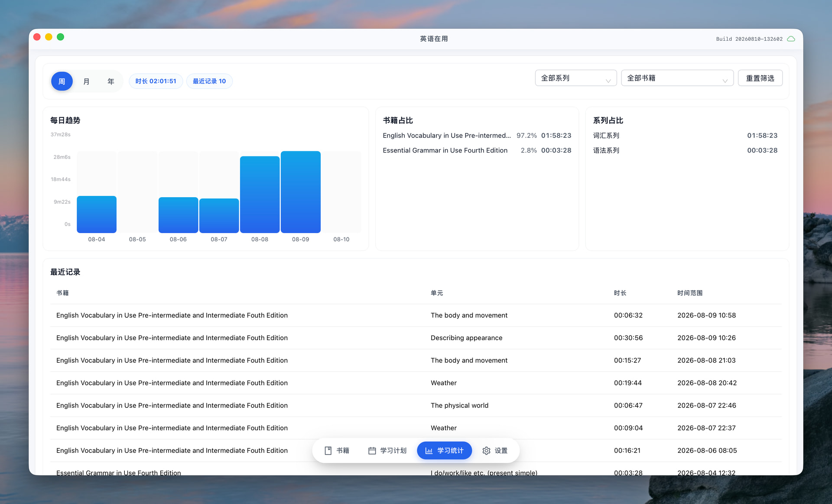Click the 08-06 bar in daily trend chart
The image size is (832, 504).
point(178,215)
